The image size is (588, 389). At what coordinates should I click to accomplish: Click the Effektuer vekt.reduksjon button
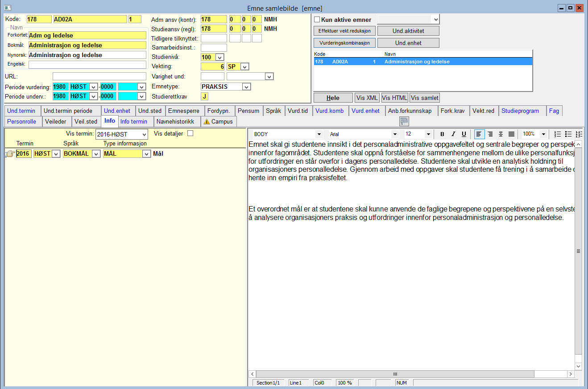pos(345,31)
